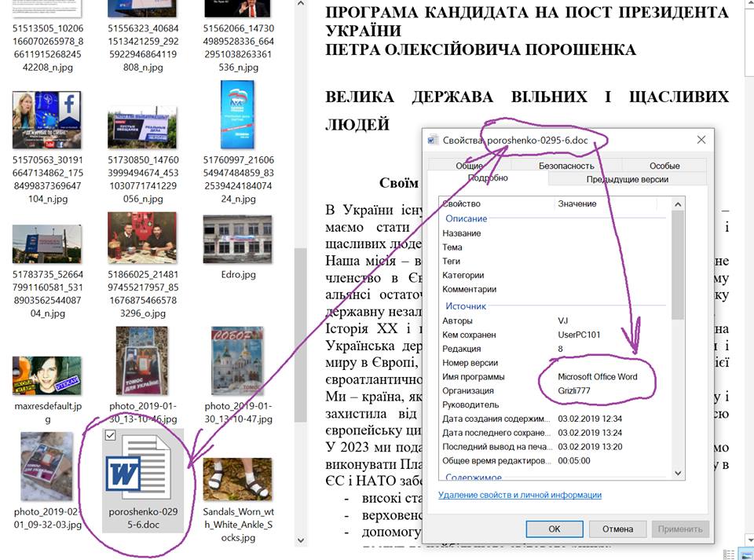Switch to the Подробно tab

(x=488, y=178)
